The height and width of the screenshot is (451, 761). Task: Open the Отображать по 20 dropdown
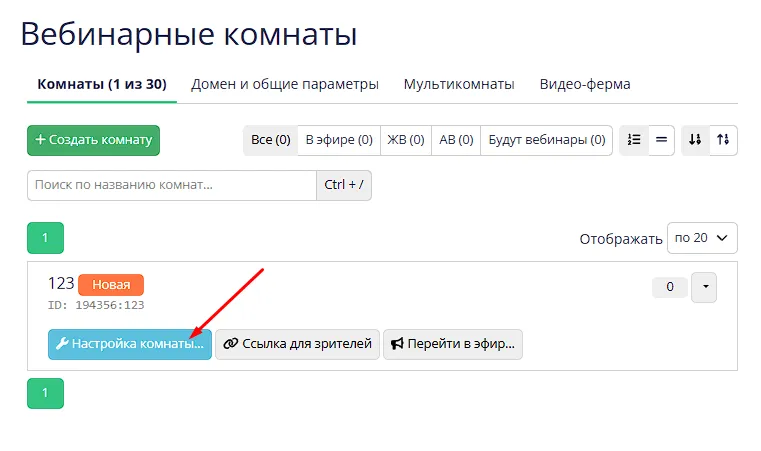click(x=702, y=238)
